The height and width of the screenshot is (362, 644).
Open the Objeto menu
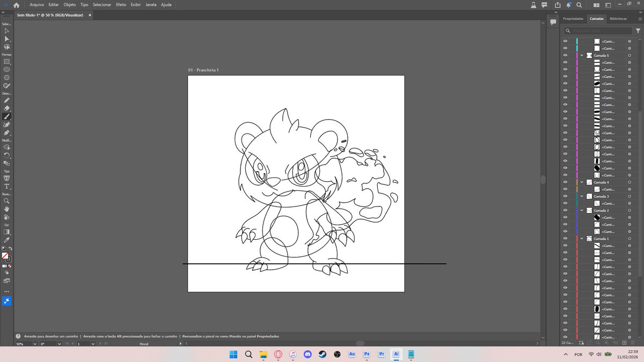70,4
